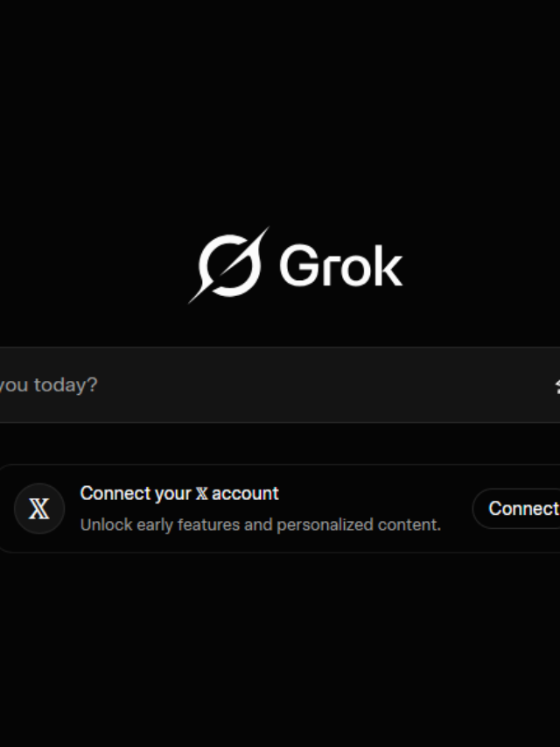Click the Grok wordmark text
560x747 pixels.
[x=340, y=265]
